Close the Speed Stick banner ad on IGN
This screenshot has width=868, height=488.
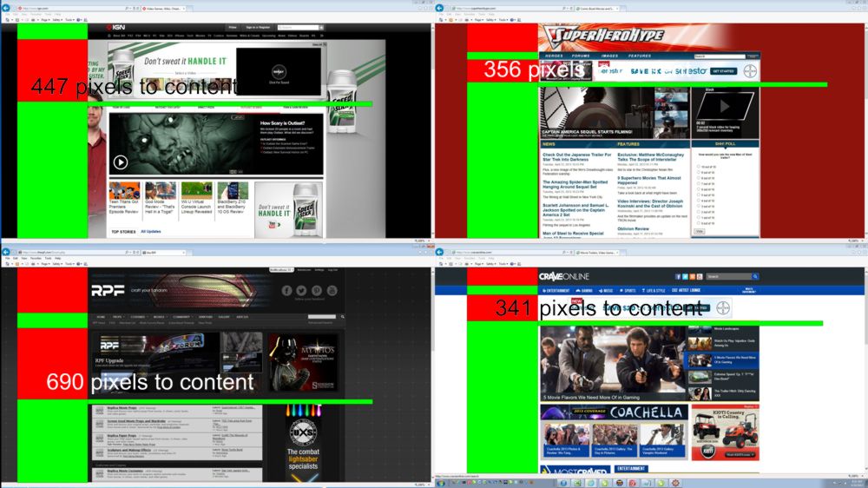(325, 44)
